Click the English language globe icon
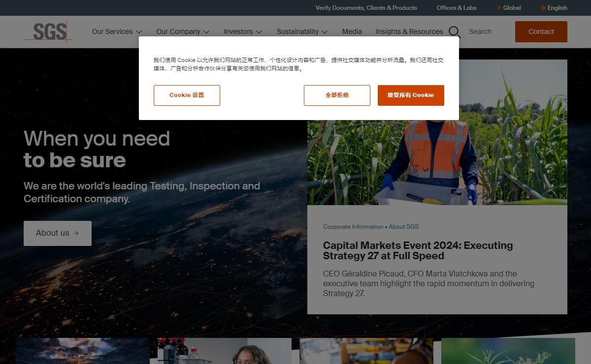The image size is (591, 364). pos(543,8)
